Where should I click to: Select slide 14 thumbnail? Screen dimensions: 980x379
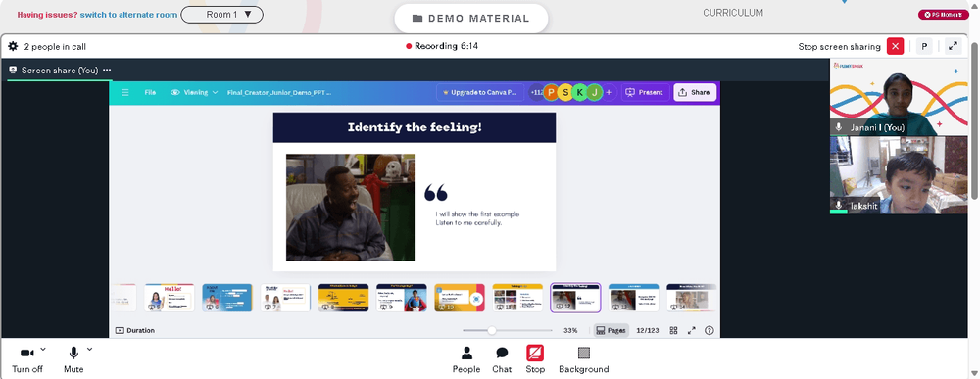coord(691,298)
